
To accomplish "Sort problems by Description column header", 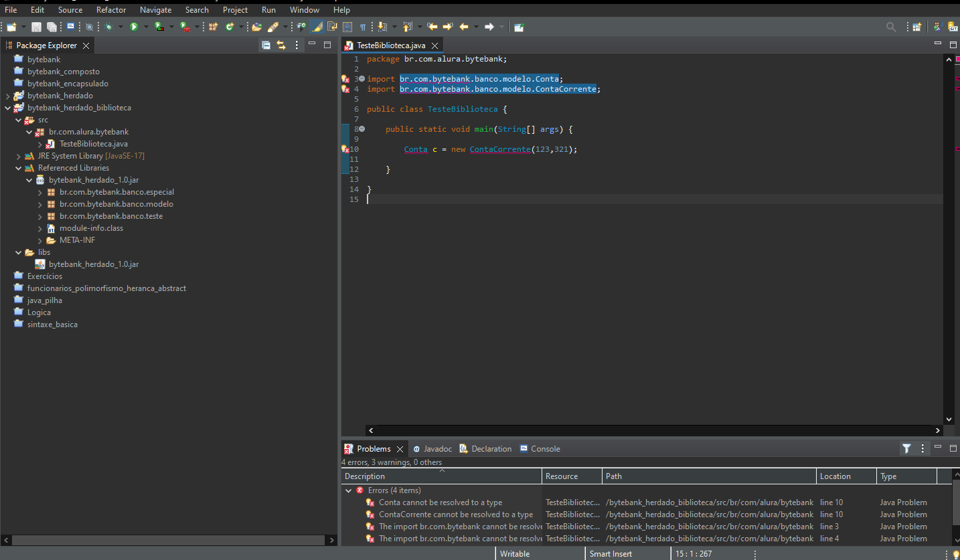I will pyautogui.click(x=441, y=476).
